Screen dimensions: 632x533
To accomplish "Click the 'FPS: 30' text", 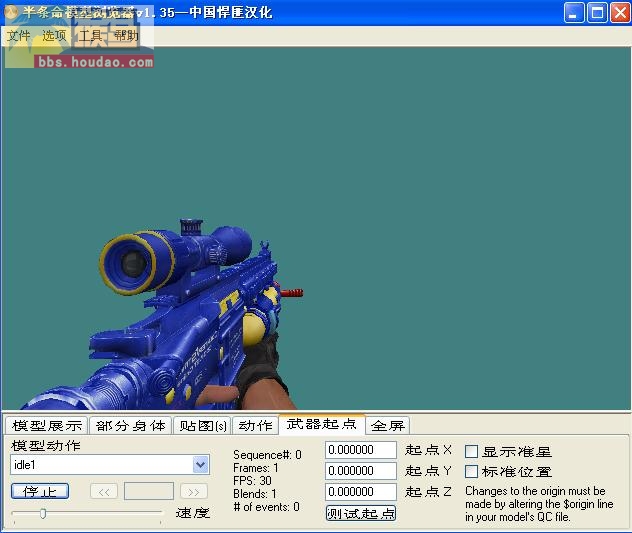I will tap(252, 481).
